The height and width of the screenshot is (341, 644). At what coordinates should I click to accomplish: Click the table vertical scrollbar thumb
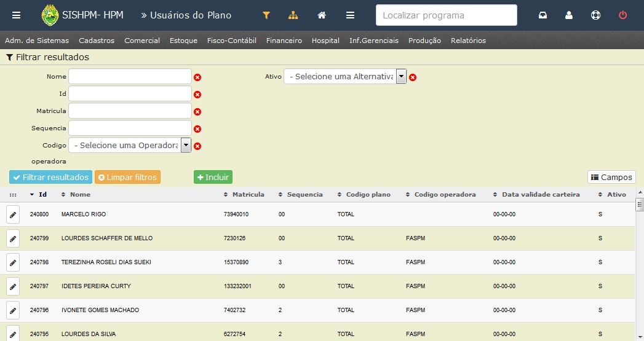click(x=640, y=205)
